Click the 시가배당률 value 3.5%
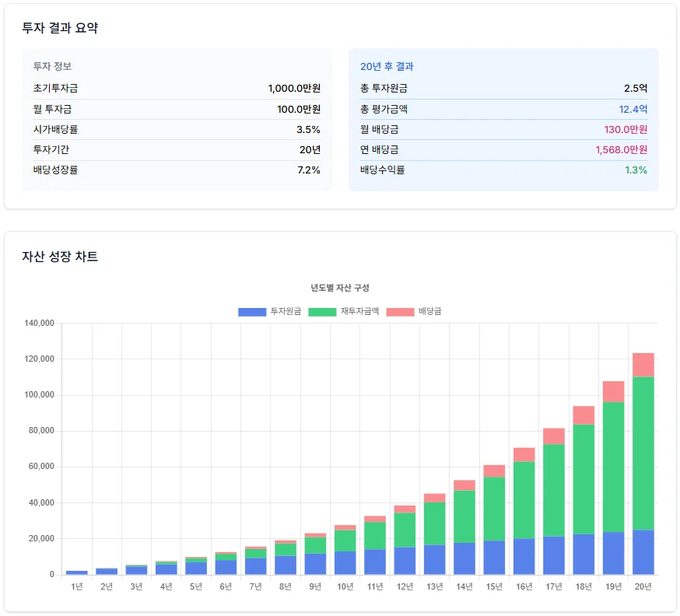 coord(309,130)
